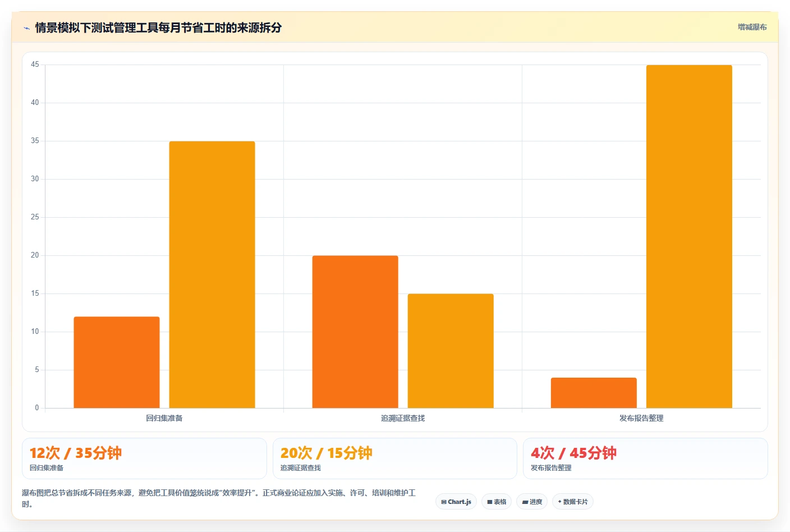Viewport: 790px width, 532px height.
Task: Click the 回归集准备 caption under 12次 card
Action: [x=47, y=467]
